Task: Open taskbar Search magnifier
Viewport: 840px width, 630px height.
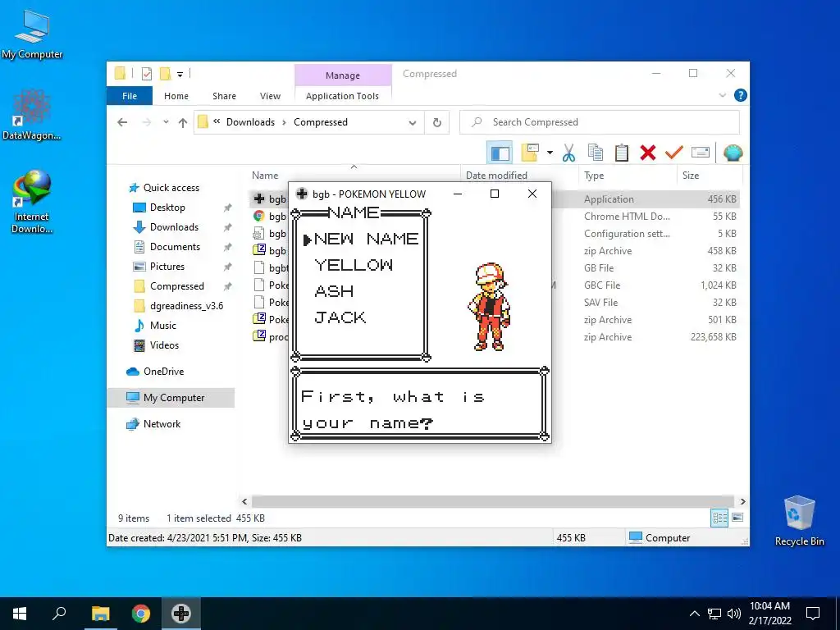Action: 59,614
